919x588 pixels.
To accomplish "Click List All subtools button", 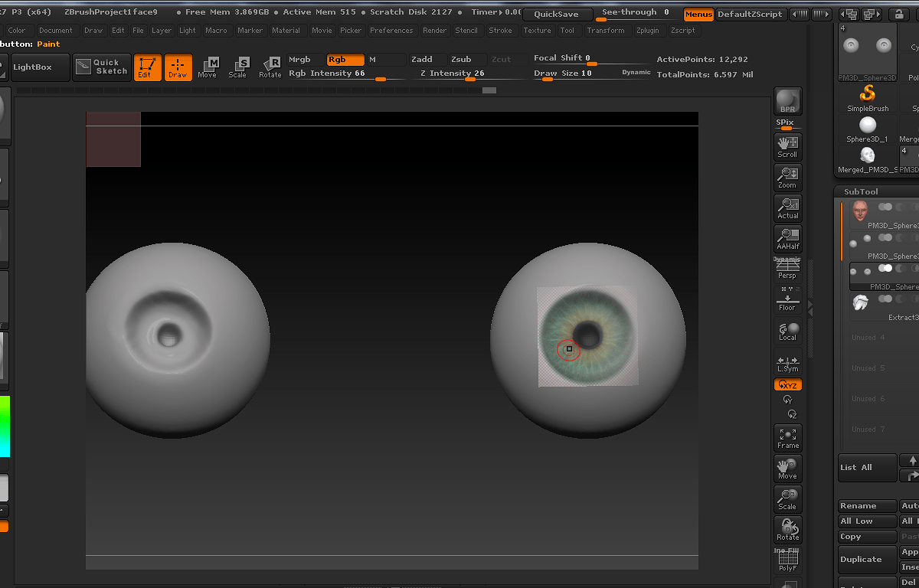I will click(868, 468).
